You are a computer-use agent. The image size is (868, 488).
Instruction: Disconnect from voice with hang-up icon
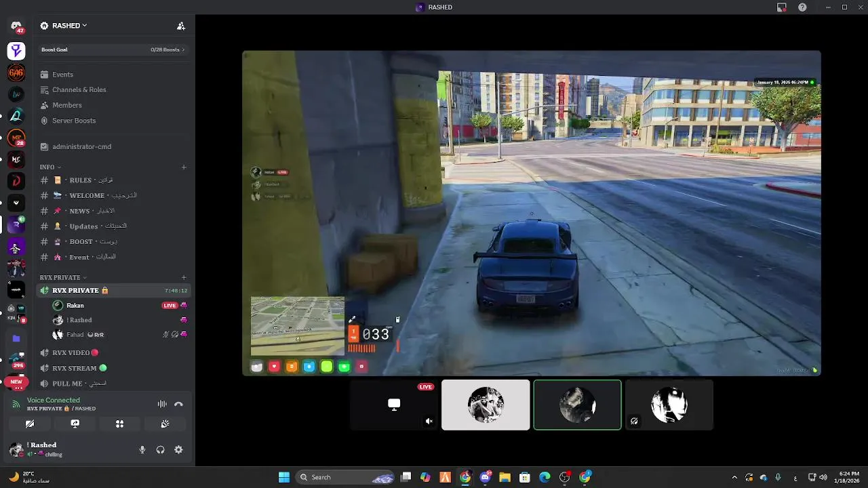pos(178,404)
